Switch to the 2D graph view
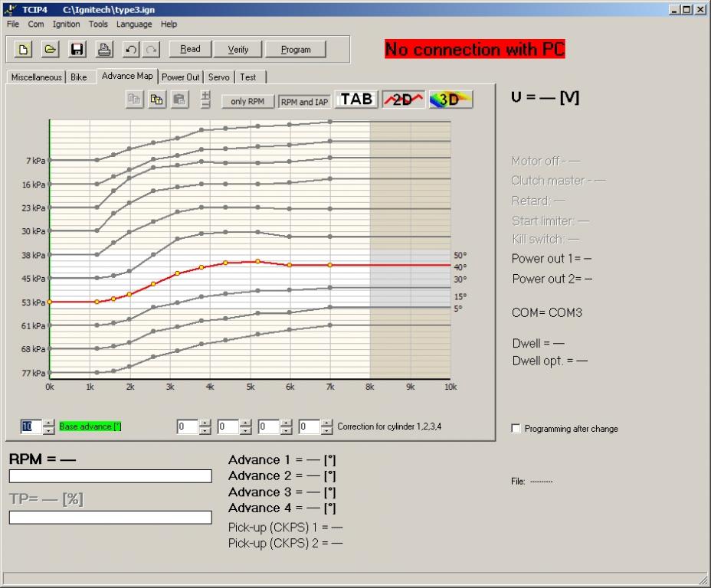Screen dimensions: 711x588 (x=403, y=100)
